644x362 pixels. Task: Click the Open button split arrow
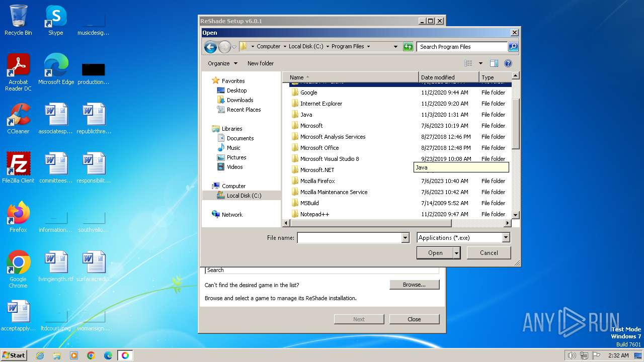457,253
